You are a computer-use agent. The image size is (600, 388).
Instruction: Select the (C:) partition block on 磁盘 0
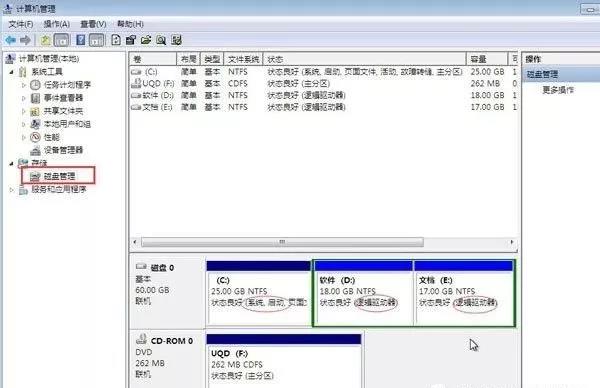(259, 293)
